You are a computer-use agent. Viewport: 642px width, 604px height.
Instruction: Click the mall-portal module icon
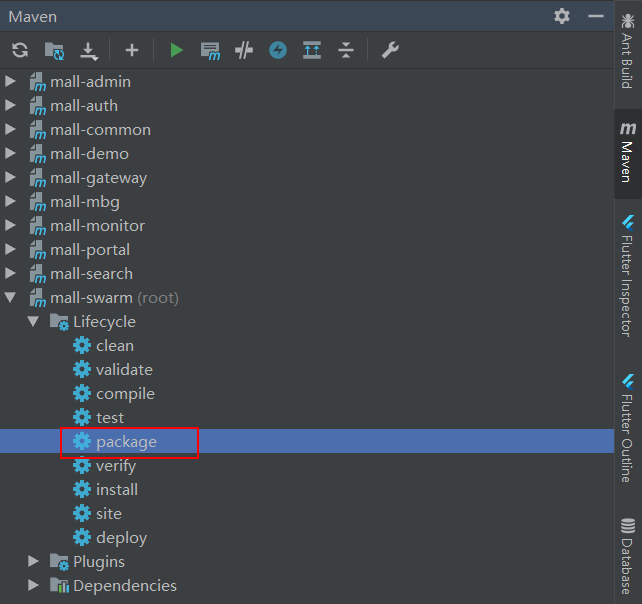(x=38, y=250)
